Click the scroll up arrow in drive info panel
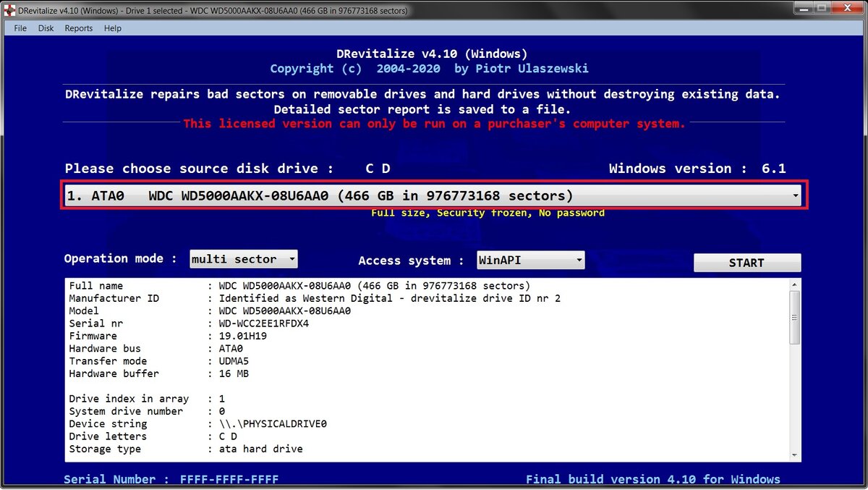Screen dimensions: 868x490 click(x=795, y=284)
